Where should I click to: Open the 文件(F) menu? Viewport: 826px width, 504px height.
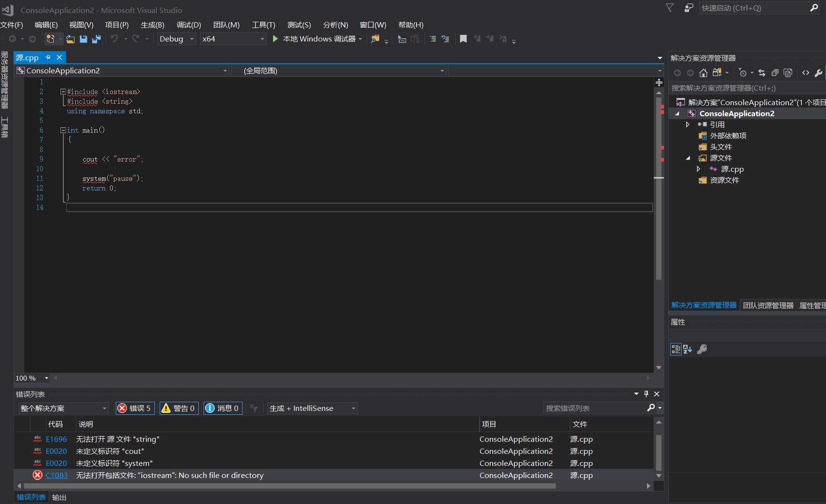click(12, 25)
